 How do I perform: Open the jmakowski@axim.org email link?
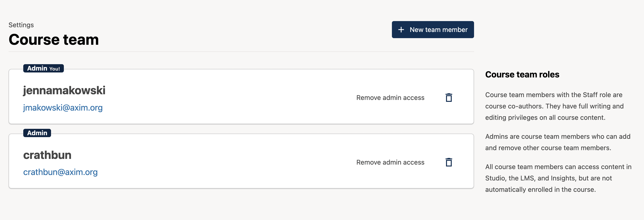coord(63,108)
